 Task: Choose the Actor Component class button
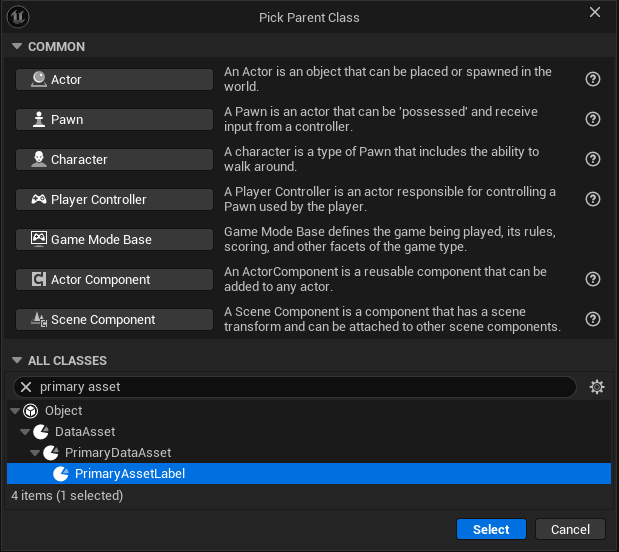coord(114,279)
